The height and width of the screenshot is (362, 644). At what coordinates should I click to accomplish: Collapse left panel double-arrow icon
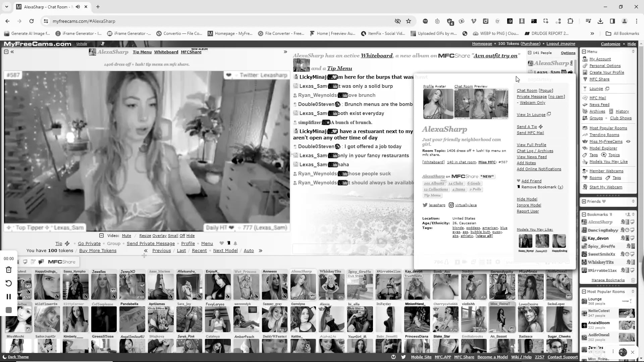(x=12, y=52)
